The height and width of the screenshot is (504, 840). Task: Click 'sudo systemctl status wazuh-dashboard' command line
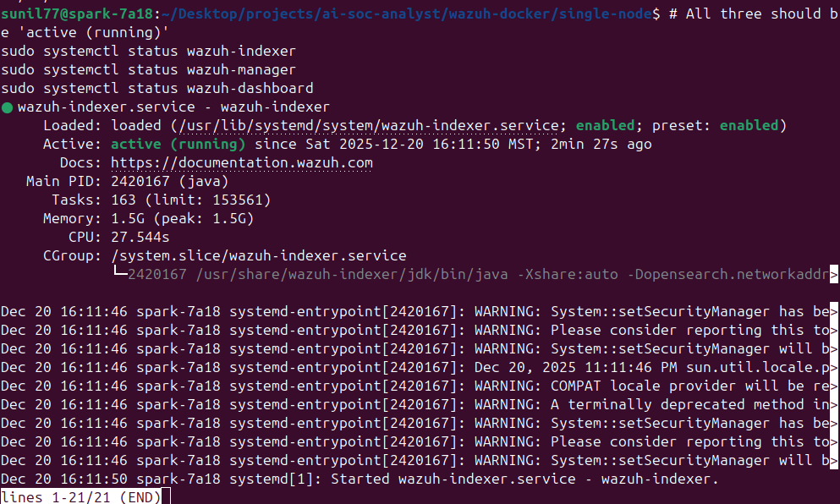point(157,89)
